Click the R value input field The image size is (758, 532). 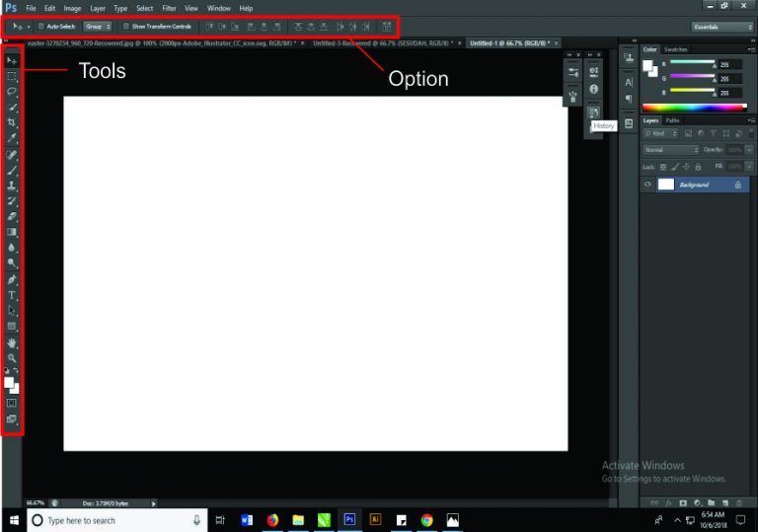point(730,65)
